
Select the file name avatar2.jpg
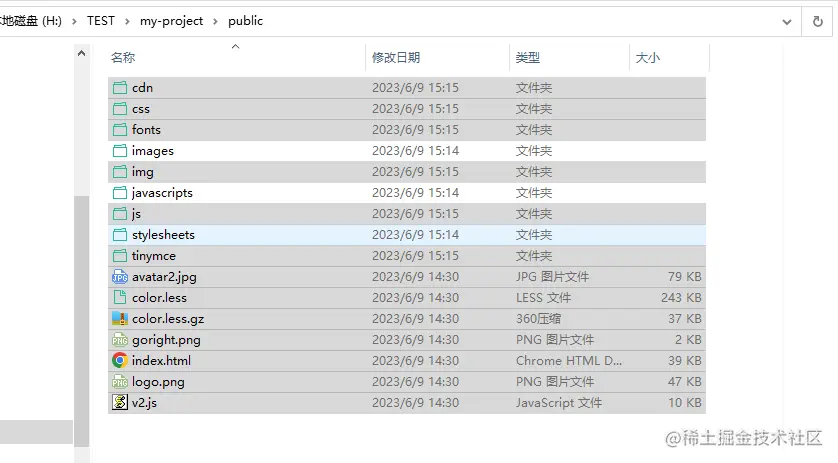pos(164,277)
